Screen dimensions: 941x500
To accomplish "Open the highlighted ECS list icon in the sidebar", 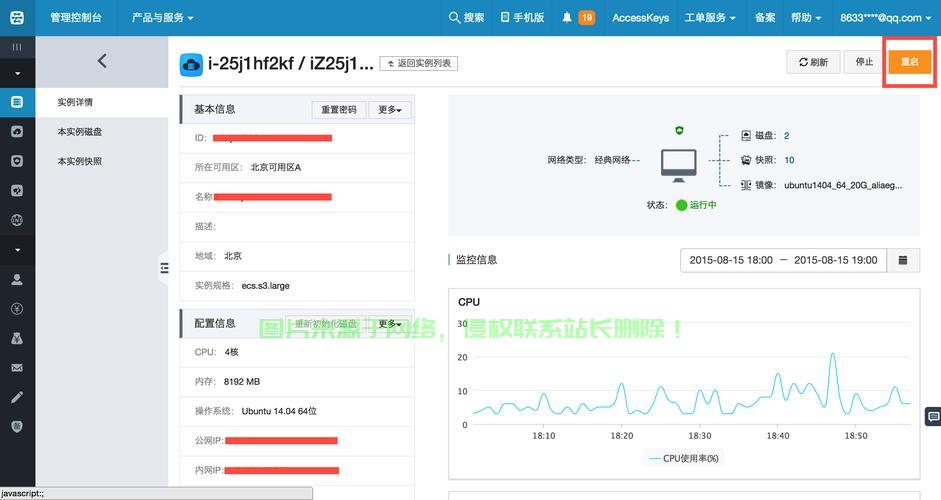I will pyautogui.click(x=17, y=102).
